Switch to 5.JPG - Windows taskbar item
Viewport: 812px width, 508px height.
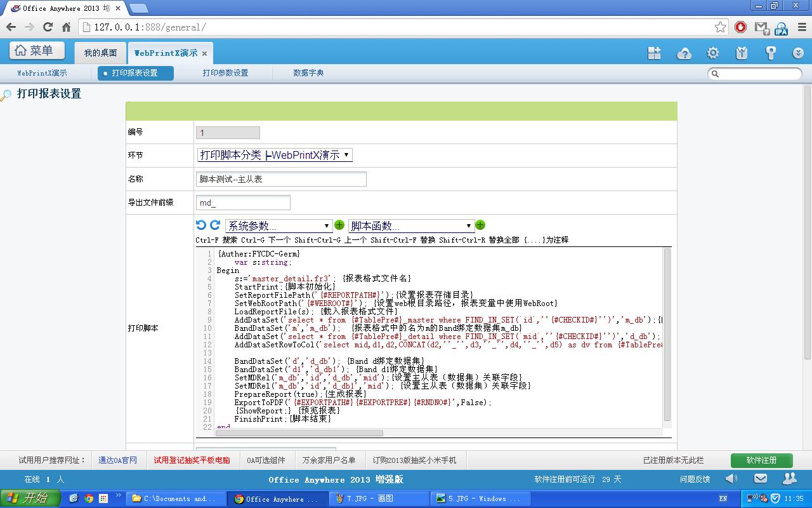pyautogui.click(x=480, y=498)
